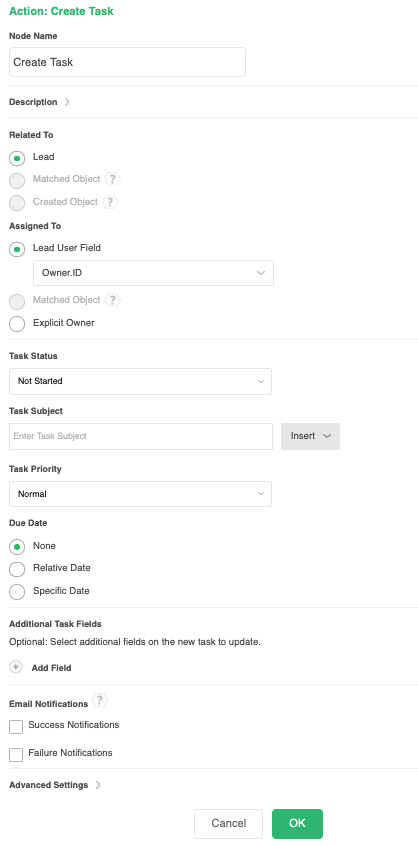Viewport: 418px width, 846px height.
Task: Click help icon next to Created Object
Action: point(110,202)
